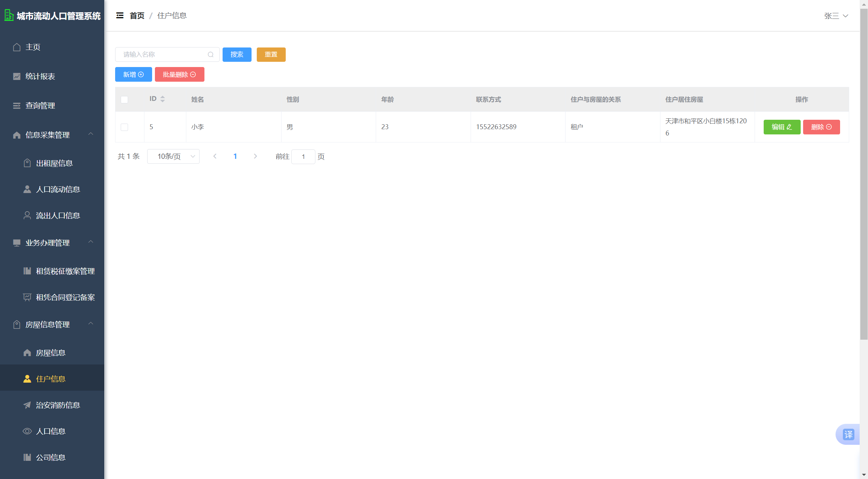The width and height of the screenshot is (868, 479).
Task: Click house icon beside 信息采集管理
Action: point(17,135)
